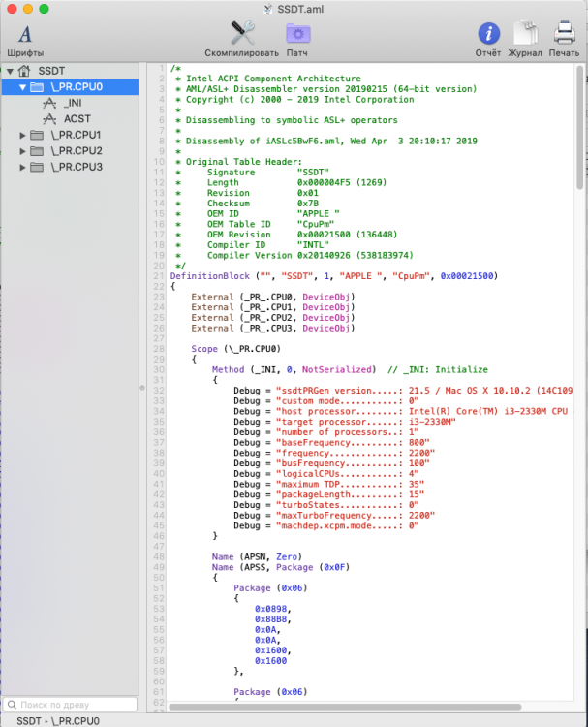This screenshot has height=727, width=588.
Task: Collapse the SSDT root disclosure triangle
Action: click(x=10, y=72)
